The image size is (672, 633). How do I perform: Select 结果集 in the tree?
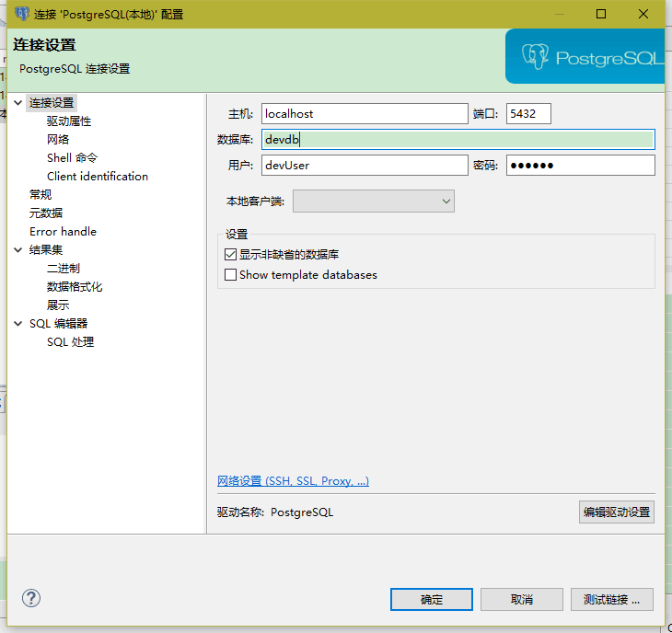click(46, 249)
